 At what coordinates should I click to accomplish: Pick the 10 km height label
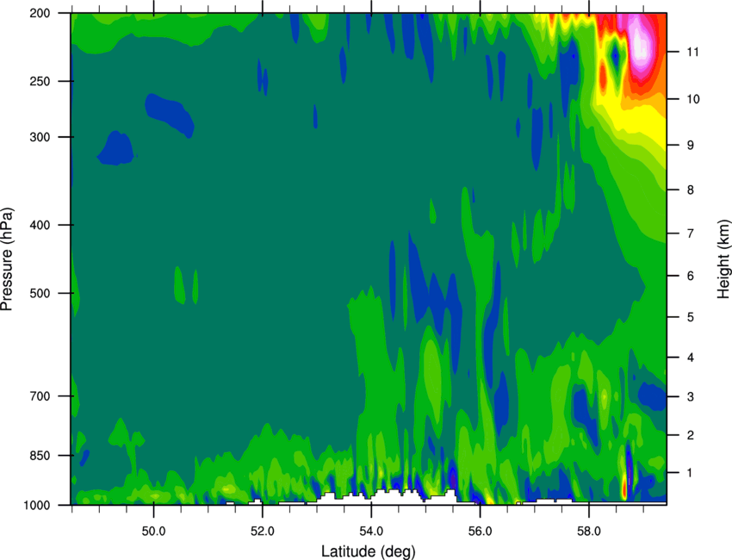tap(693, 99)
